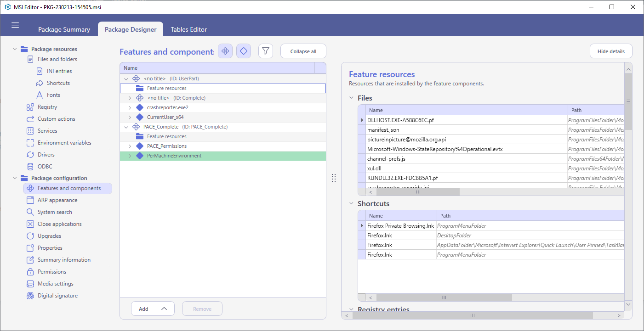Click the Fonts letter icon
This screenshot has width=644, height=331.
pyautogui.click(x=40, y=95)
